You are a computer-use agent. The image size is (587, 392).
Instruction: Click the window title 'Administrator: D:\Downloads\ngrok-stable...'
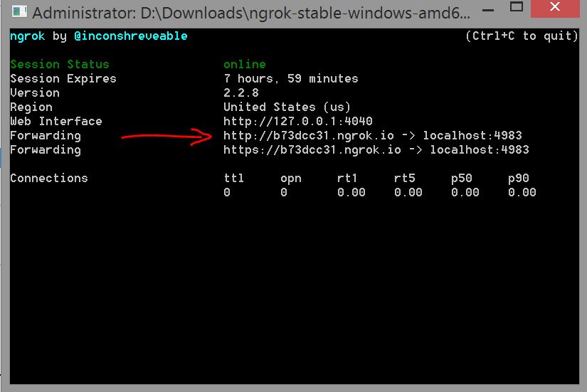point(251,14)
